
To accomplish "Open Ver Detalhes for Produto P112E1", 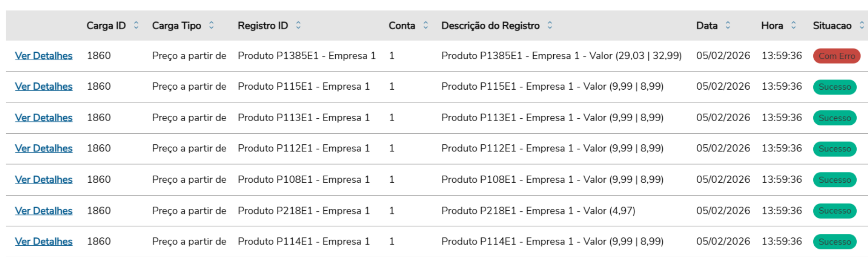I will pyautogui.click(x=43, y=149).
